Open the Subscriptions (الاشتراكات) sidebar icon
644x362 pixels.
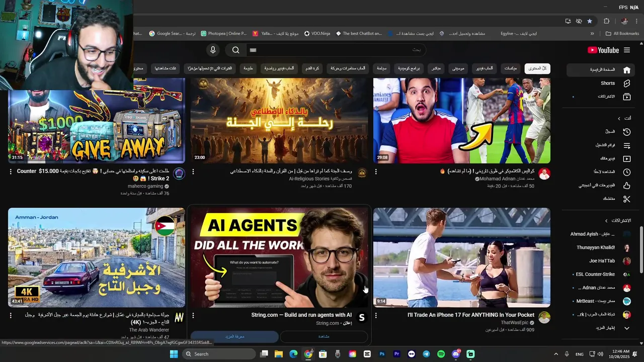tap(627, 97)
